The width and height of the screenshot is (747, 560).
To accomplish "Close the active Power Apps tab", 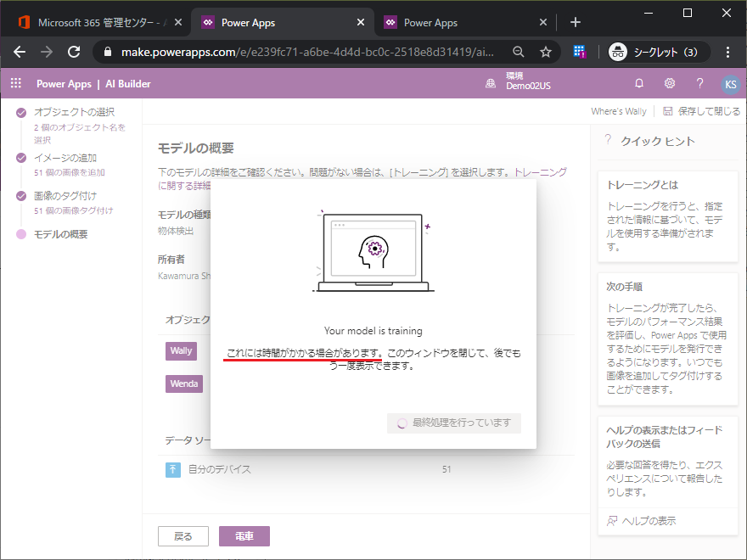I will 361,22.
